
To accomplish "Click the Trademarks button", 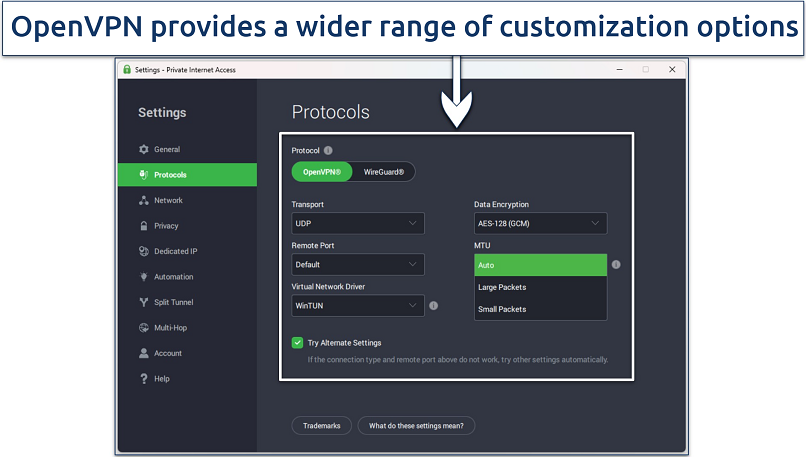I will pos(322,426).
